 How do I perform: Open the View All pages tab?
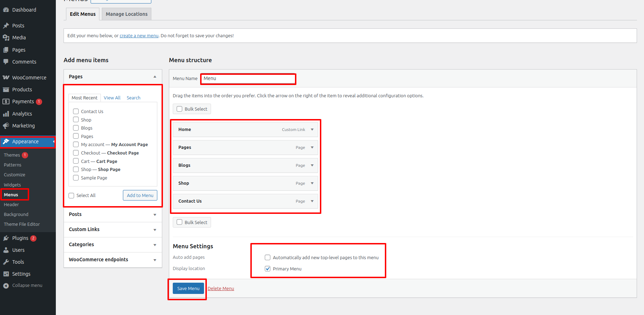pos(112,98)
